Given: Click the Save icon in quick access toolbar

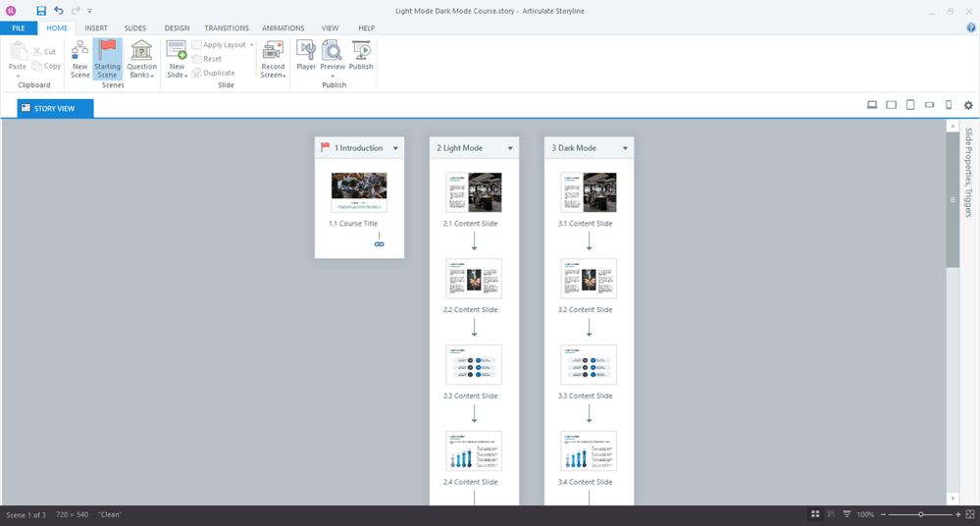Looking at the screenshot, I should click(41, 11).
